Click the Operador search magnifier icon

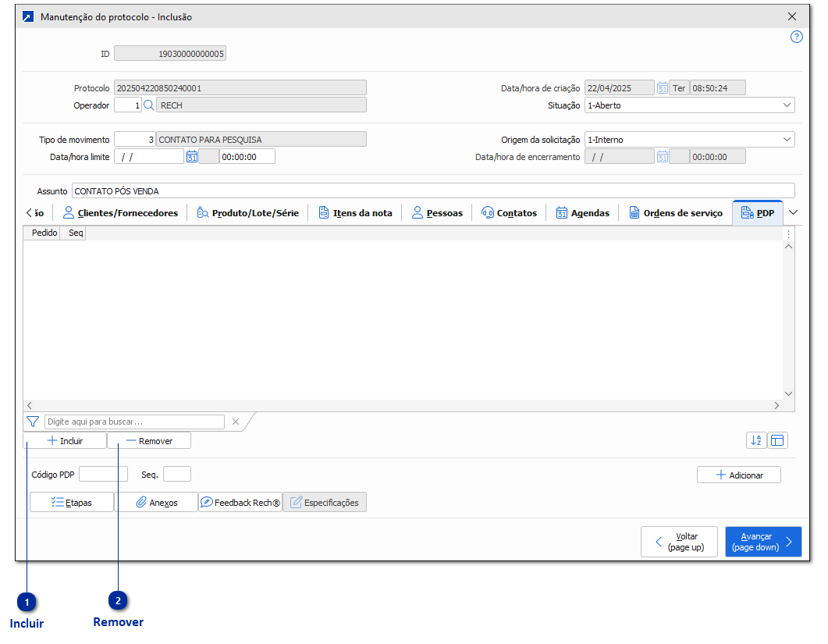tap(149, 105)
